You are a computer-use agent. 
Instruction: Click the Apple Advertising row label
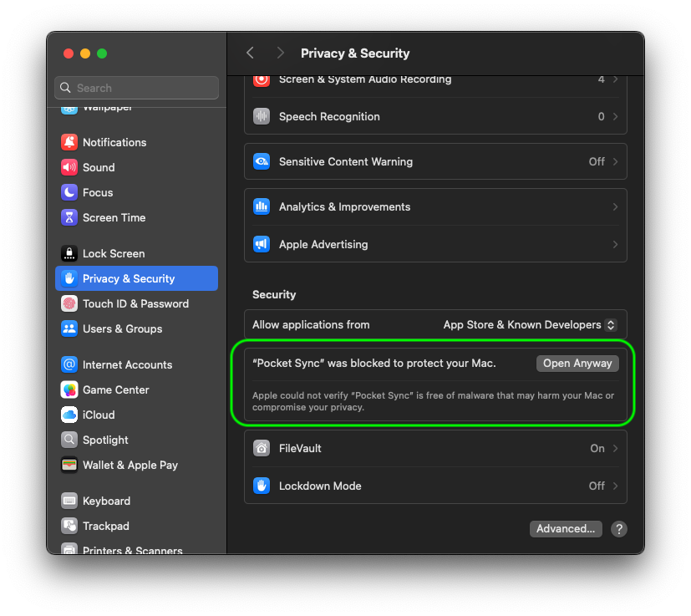tap(323, 244)
